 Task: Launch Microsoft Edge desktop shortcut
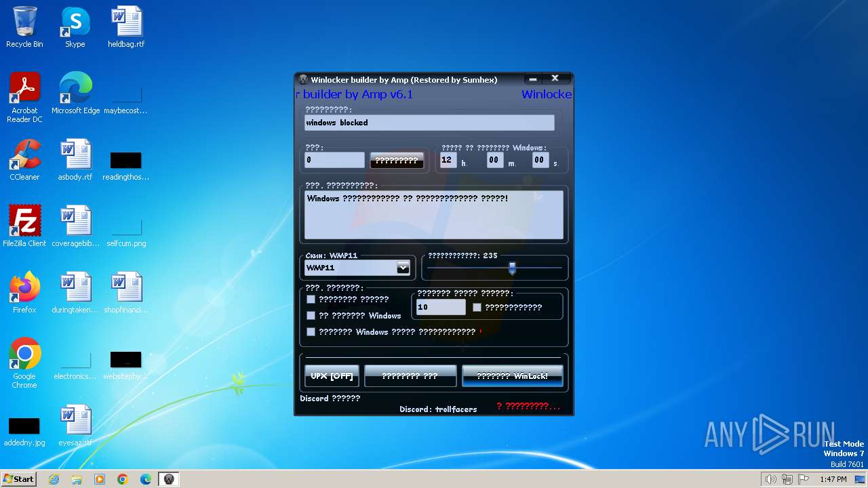[x=75, y=94]
